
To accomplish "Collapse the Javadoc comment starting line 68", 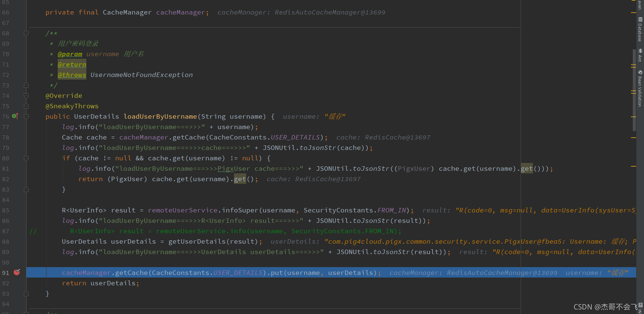I will pos(26,33).
